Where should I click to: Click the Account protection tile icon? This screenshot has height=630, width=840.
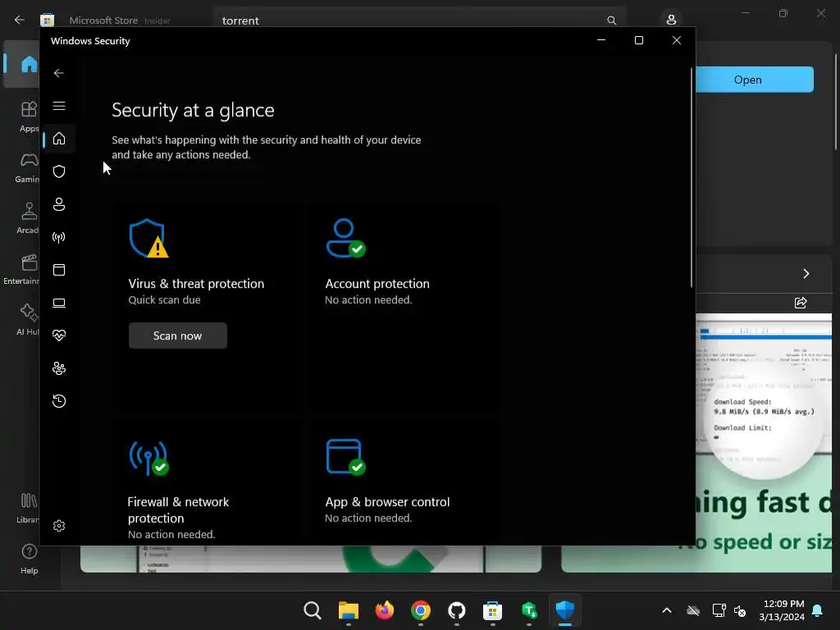[345, 239]
